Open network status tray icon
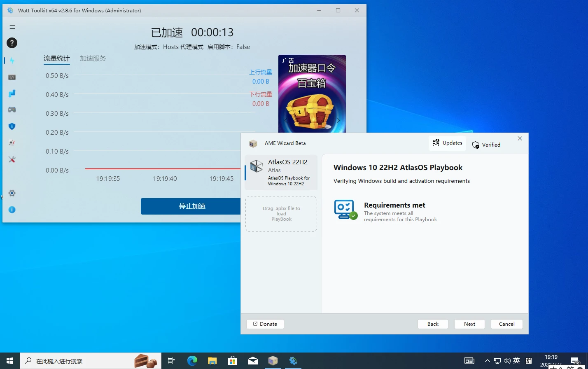 pyautogui.click(x=497, y=361)
